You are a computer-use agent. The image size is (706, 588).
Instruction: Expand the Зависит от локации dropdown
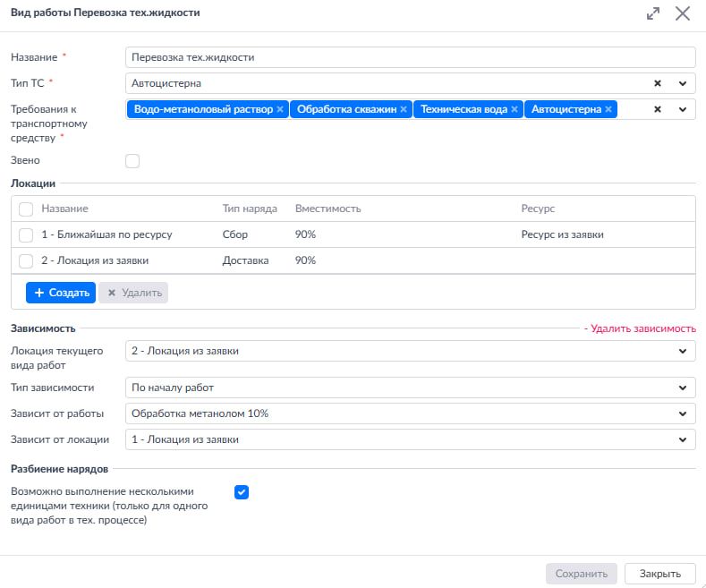[x=410, y=439]
